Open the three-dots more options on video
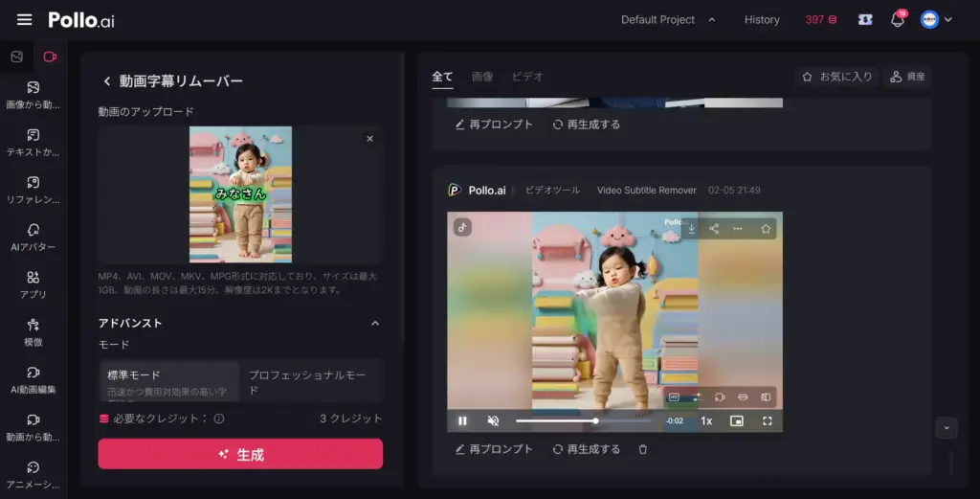The width and height of the screenshot is (980, 499). [738, 229]
